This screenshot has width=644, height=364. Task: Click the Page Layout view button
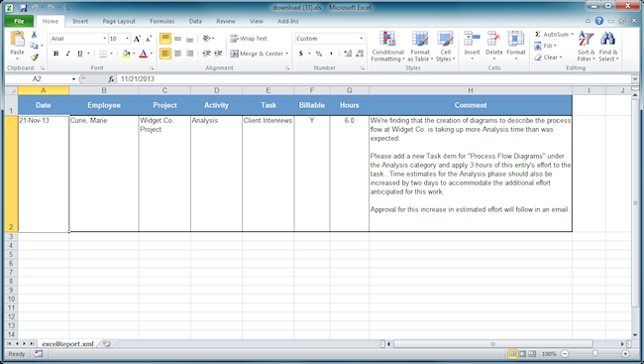(x=522, y=354)
